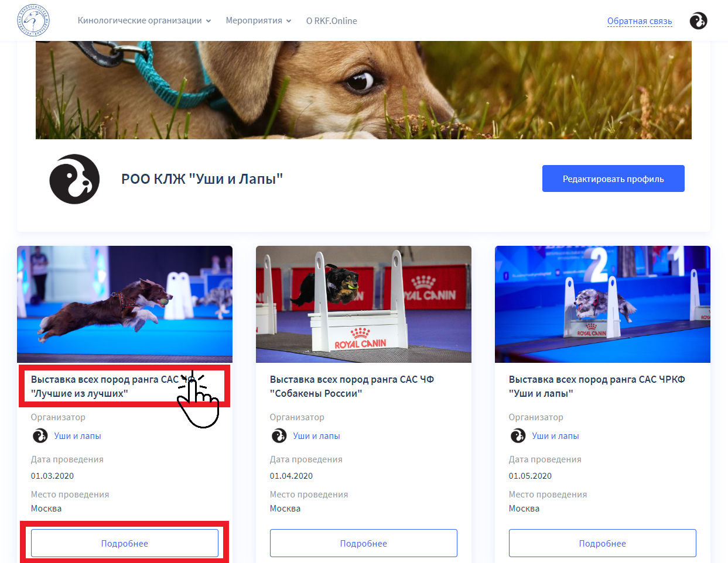Expand the Мероприятия dropdown menu
This screenshot has width=728, height=563.
coord(258,21)
